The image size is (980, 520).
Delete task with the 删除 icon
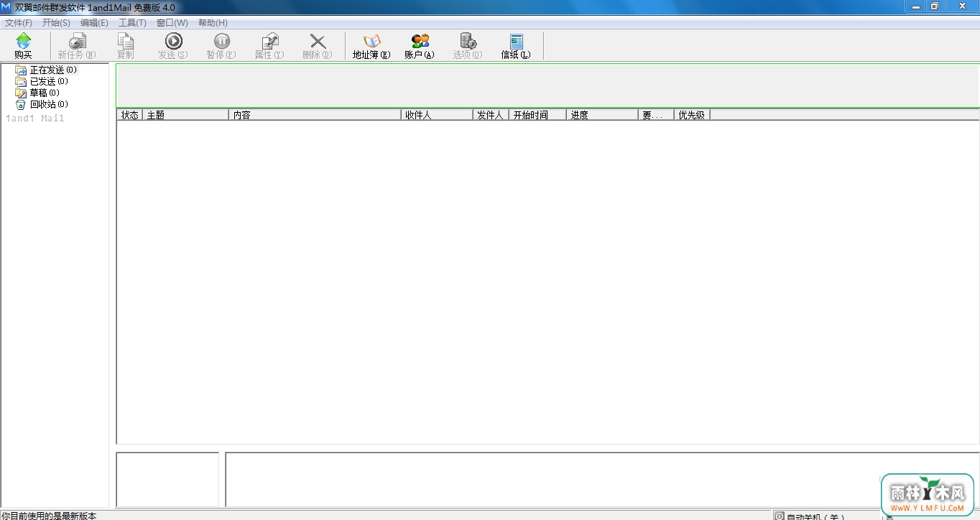pos(318,46)
